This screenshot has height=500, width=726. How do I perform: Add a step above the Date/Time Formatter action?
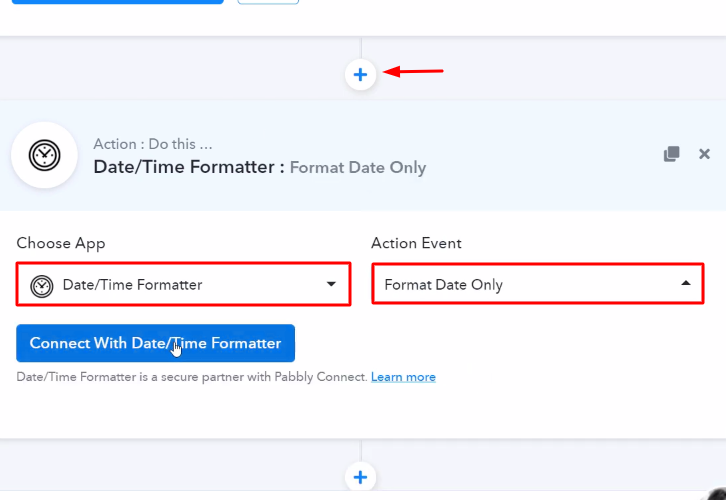point(360,75)
